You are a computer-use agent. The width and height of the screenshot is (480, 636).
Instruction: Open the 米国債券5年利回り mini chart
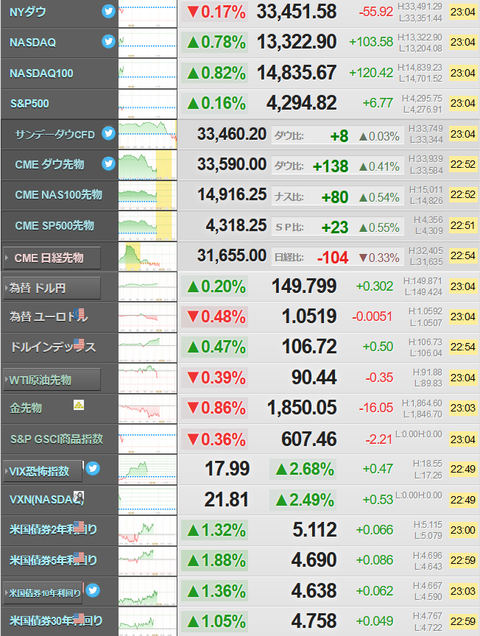click(148, 561)
